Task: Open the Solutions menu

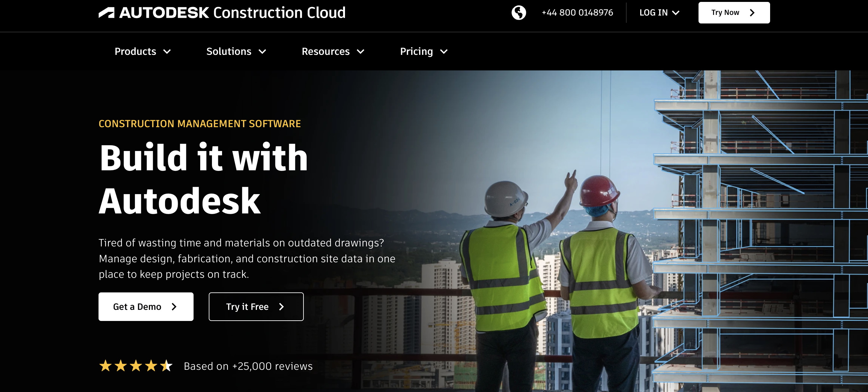Action: pyautogui.click(x=236, y=51)
